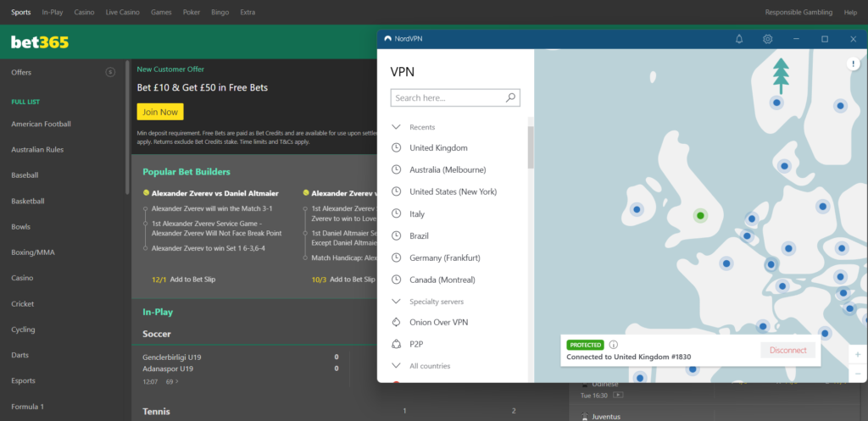Click clock icon beside United States (New York)
Viewport: 868px width, 421px height.
coord(396,191)
